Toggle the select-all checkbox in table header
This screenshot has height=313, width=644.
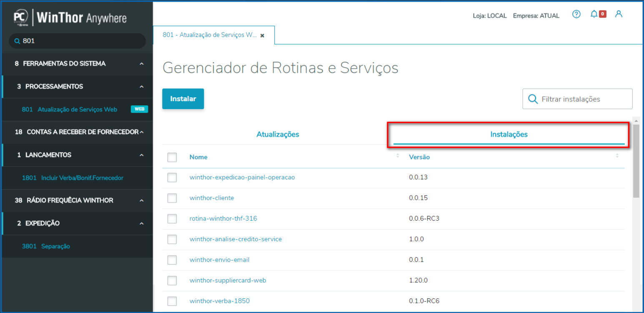pos(172,157)
